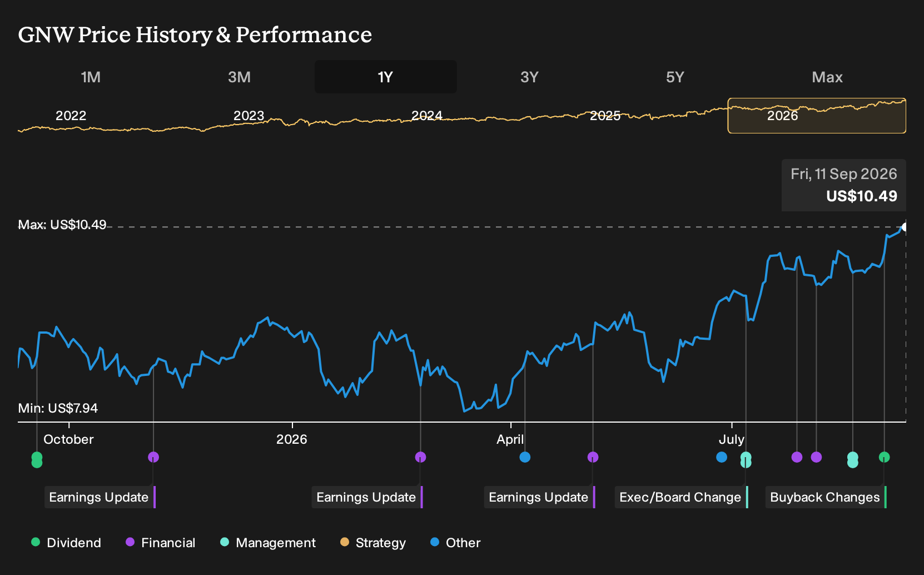The image size is (924, 575).
Task: Click the GNW Price History & Performance heading
Action: [195, 34]
